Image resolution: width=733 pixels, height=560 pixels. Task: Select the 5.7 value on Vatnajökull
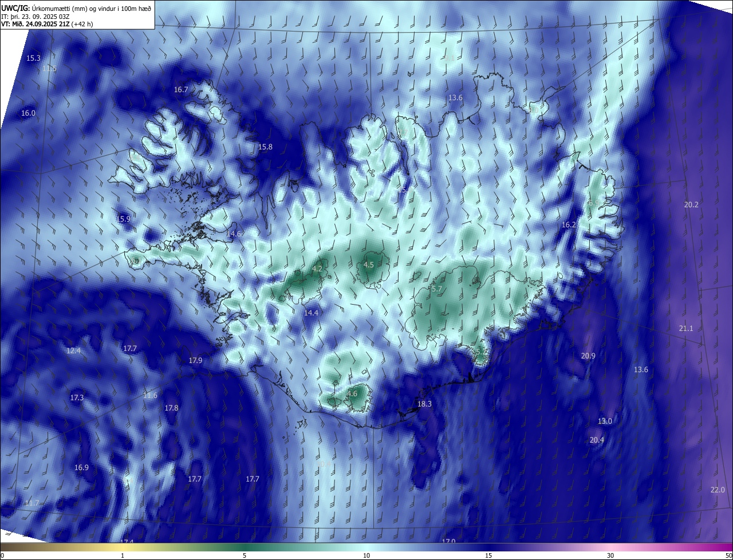point(437,289)
